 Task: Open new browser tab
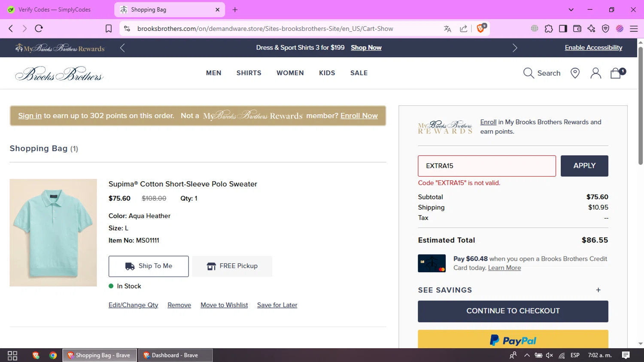pos(235,9)
